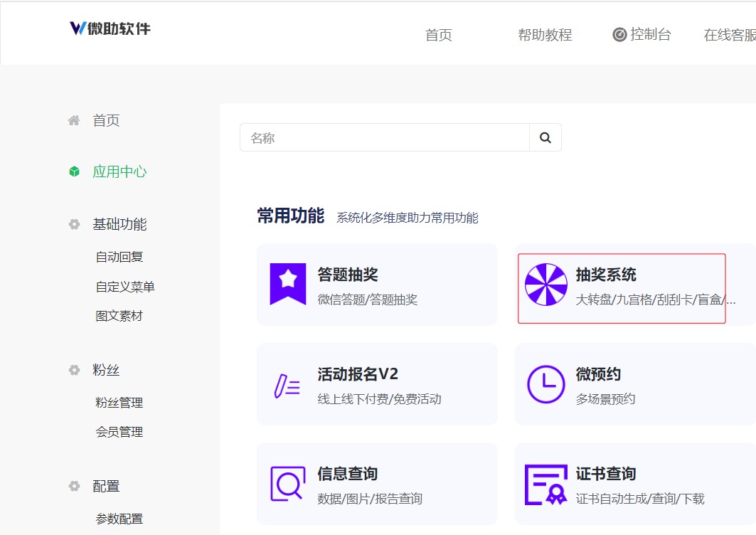Click the magnifier search button
This screenshot has height=535, width=756.
(x=545, y=137)
